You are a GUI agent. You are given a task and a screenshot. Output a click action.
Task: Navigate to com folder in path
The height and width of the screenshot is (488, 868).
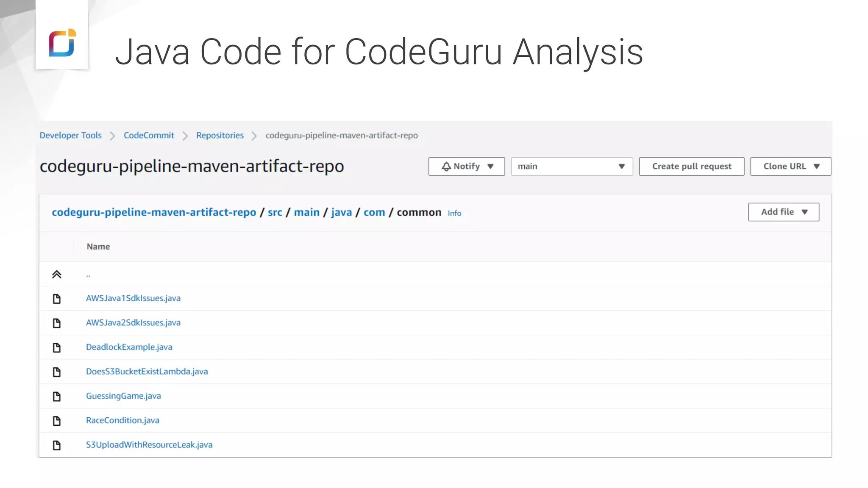[x=374, y=212]
